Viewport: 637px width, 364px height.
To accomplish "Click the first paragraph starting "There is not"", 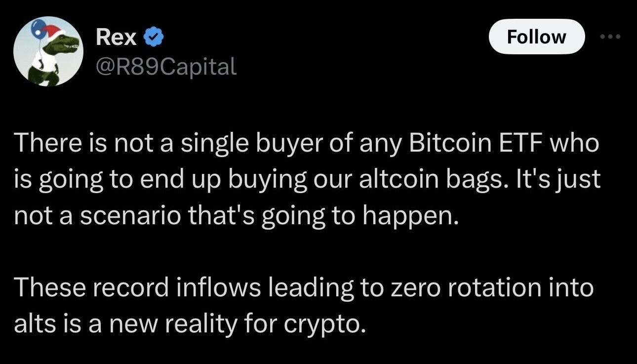I will pyautogui.click(x=306, y=179).
